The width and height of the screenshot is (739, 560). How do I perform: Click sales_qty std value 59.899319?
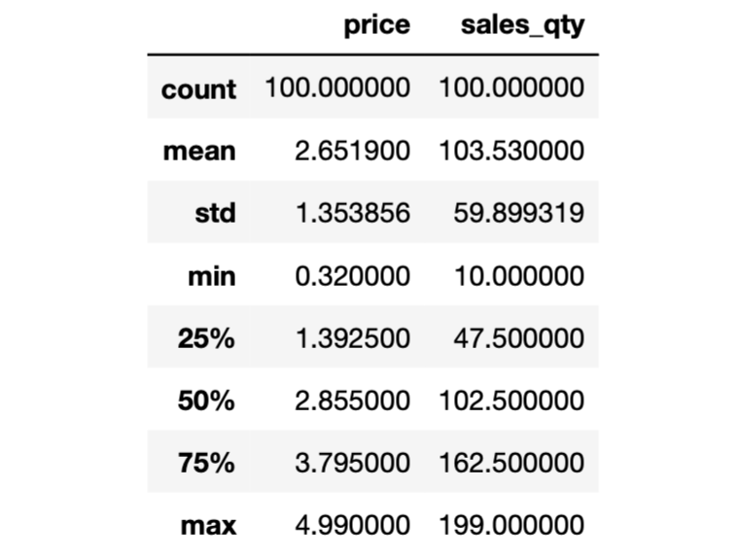click(x=519, y=213)
